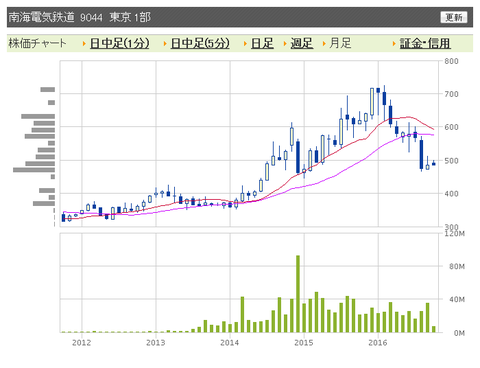The height and width of the screenshot is (368, 480).
Task: Click the 600 price axis label
Action: coord(451,127)
